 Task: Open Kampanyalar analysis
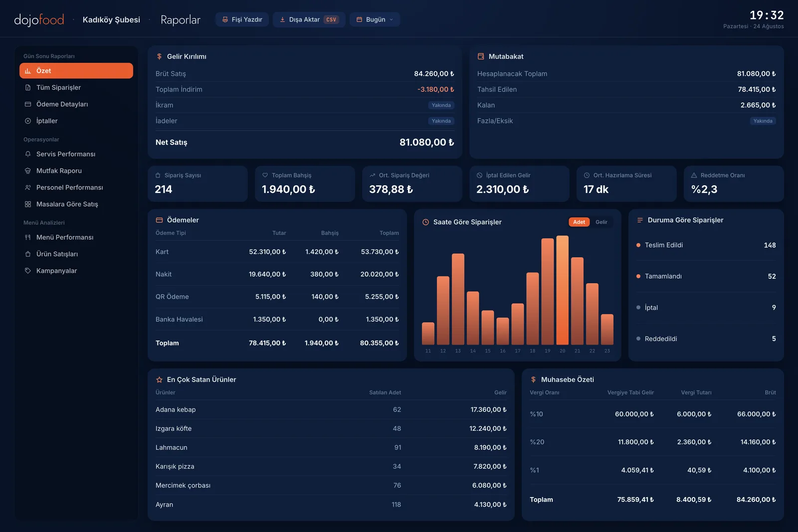click(x=76, y=271)
